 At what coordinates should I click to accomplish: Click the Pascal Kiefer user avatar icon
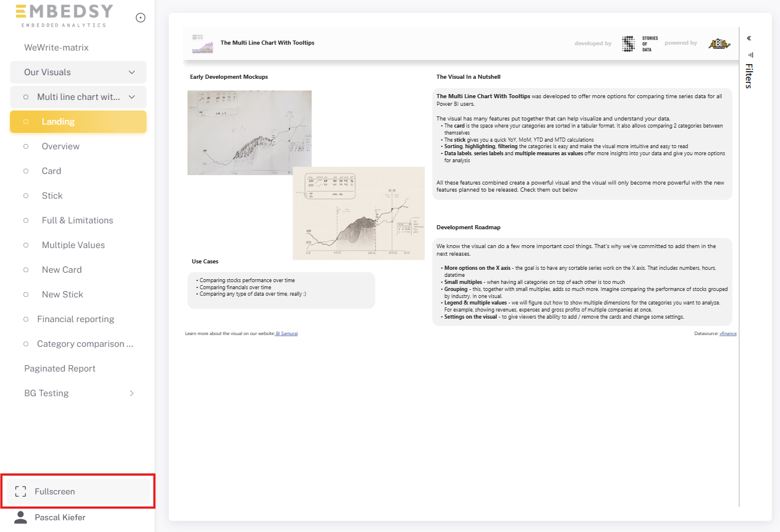click(x=21, y=517)
